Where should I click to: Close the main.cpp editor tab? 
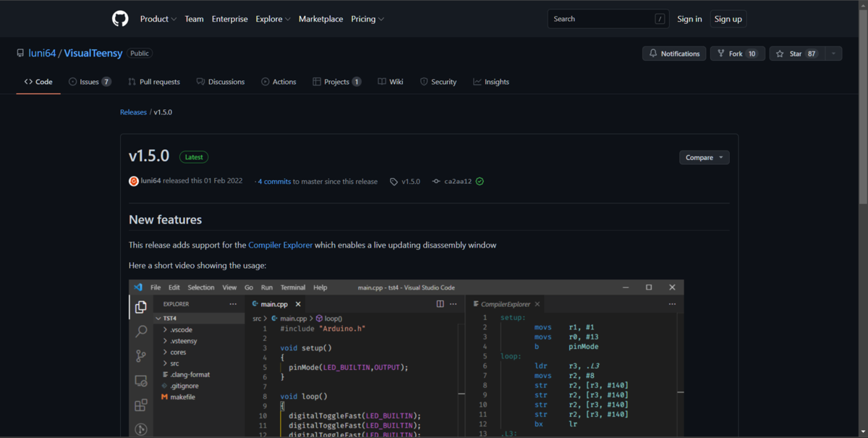298,304
